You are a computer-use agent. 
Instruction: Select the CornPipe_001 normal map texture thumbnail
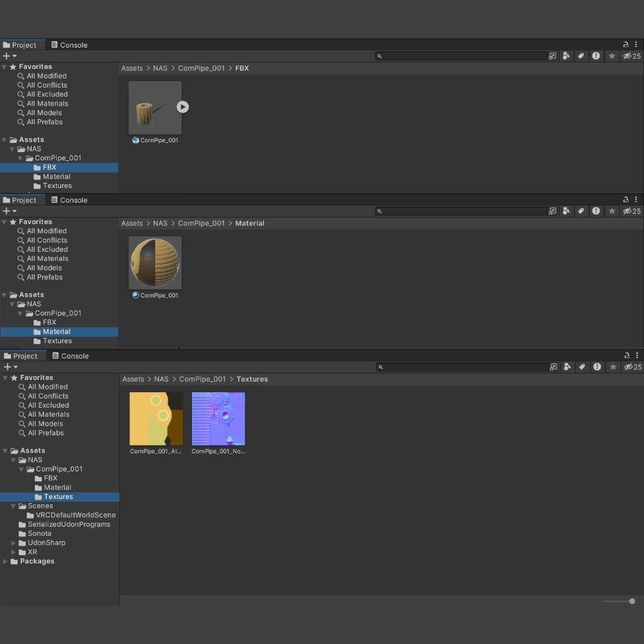pyautogui.click(x=218, y=419)
